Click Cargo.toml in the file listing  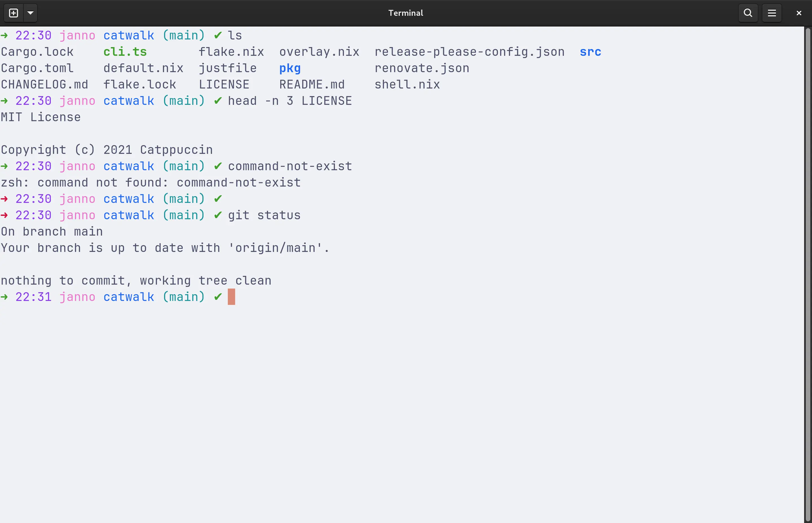pyautogui.click(x=37, y=68)
